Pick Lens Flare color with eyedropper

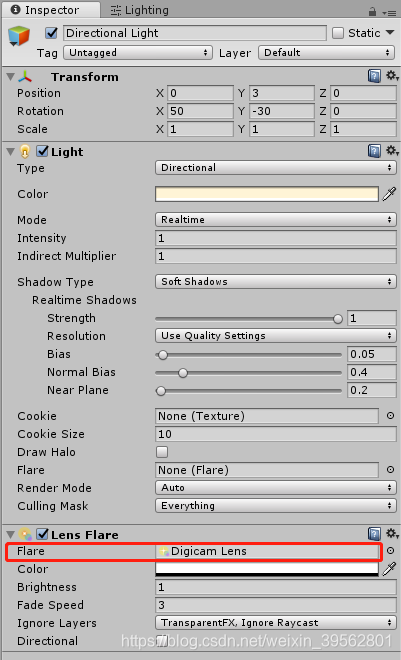pos(389,569)
